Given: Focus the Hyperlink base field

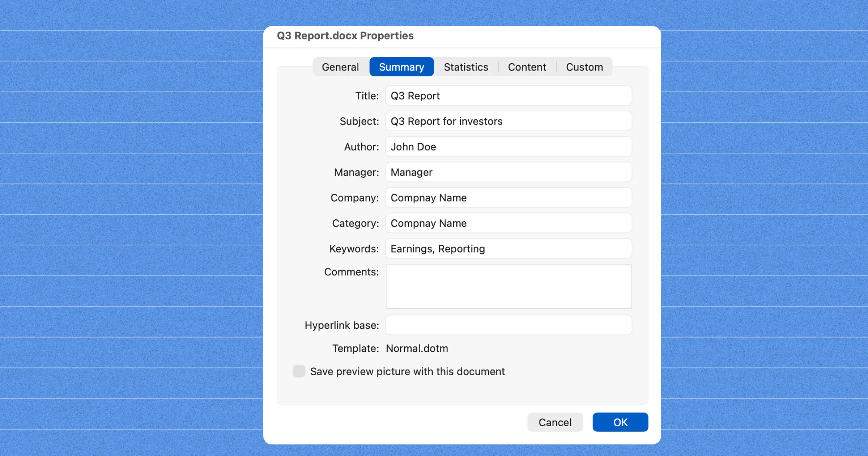Looking at the screenshot, I should (509, 325).
